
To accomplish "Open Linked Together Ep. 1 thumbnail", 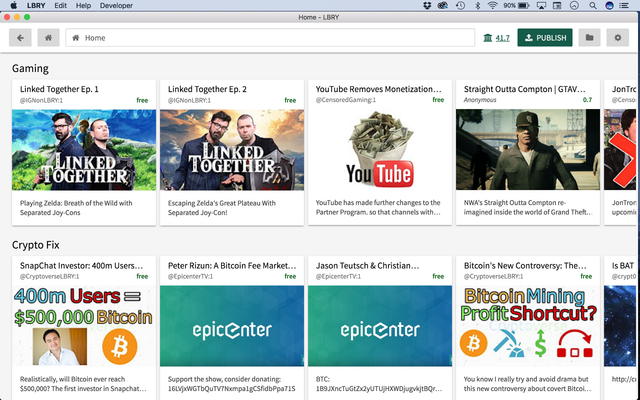I will [84, 150].
